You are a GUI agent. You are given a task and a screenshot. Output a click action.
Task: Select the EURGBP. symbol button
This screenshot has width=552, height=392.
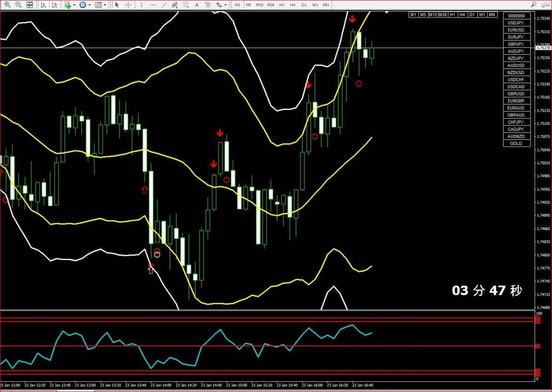pos(517,101)
